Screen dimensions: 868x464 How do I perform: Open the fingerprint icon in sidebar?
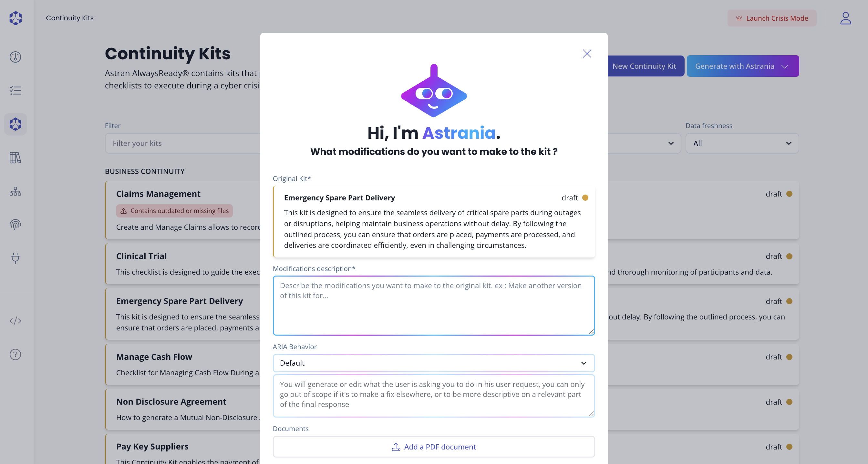[x=15, y=224]
